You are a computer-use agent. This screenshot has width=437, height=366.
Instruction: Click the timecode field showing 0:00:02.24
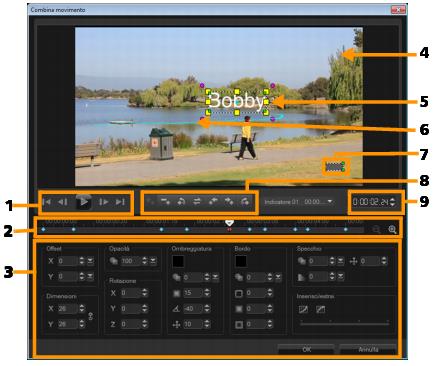tap(371, 202)
